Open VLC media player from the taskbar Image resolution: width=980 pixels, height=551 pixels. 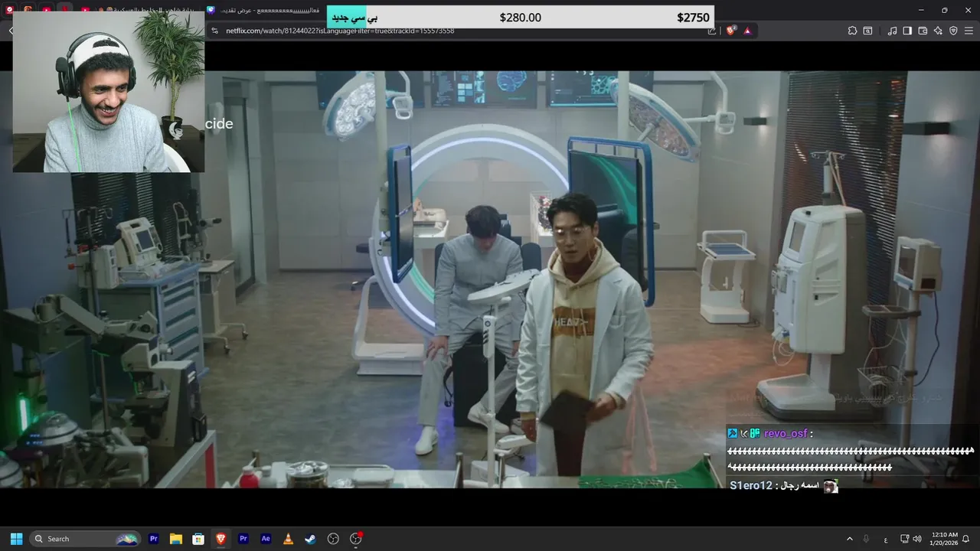[x=288, y=539]
